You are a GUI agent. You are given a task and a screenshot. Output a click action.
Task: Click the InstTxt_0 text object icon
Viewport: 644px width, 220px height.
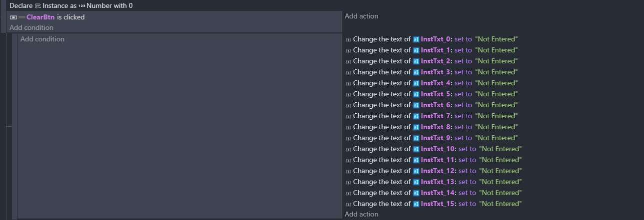click(x=416, y=39)
